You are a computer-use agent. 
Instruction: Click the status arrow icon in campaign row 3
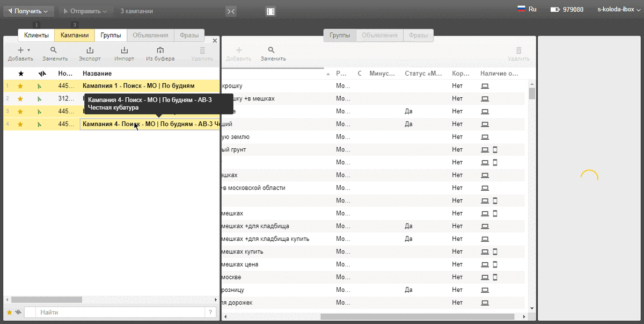pyautogui.click(x=39, y=111)
